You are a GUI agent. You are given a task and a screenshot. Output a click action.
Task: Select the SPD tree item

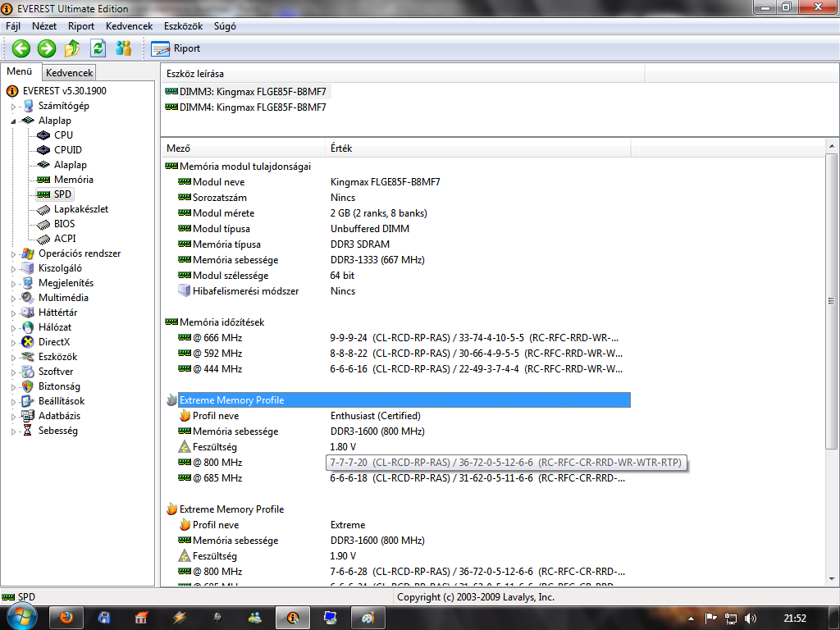click(62, 194)
